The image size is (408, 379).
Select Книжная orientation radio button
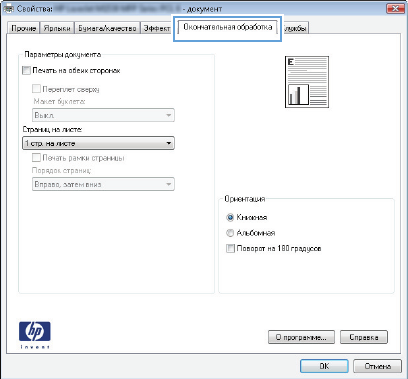pyautogui.click(x=230, y=217)
